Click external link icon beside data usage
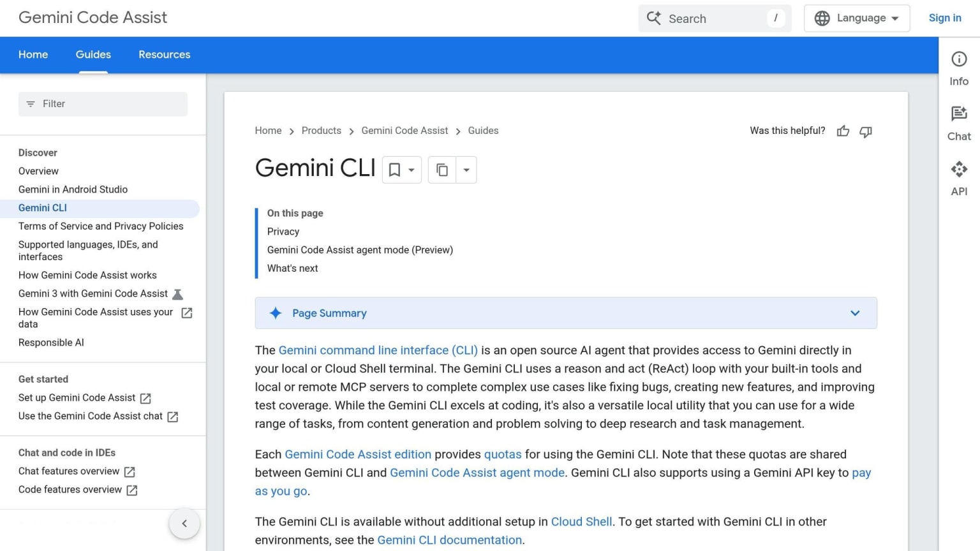The image size is (980, 551). point(187,312)
